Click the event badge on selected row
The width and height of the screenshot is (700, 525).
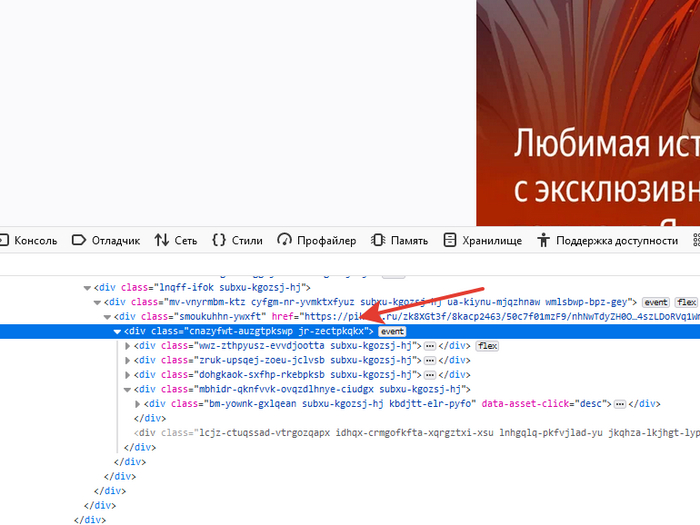(392, 331)
